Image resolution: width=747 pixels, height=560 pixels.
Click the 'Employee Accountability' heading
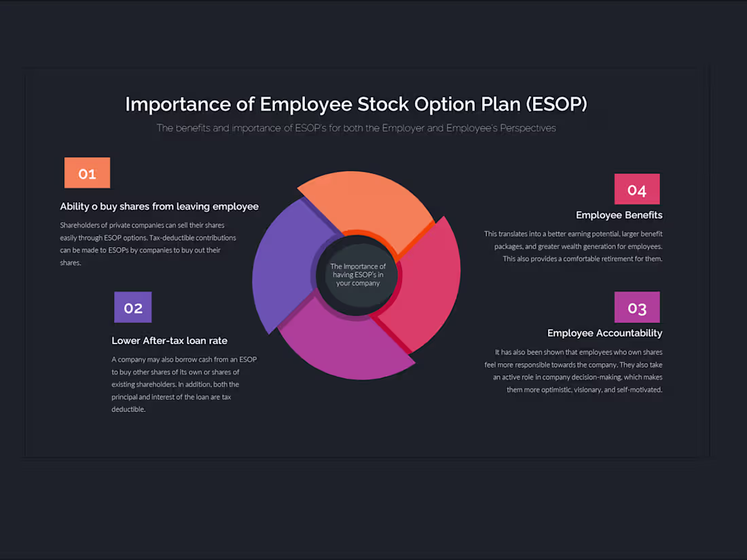(604, 333)
